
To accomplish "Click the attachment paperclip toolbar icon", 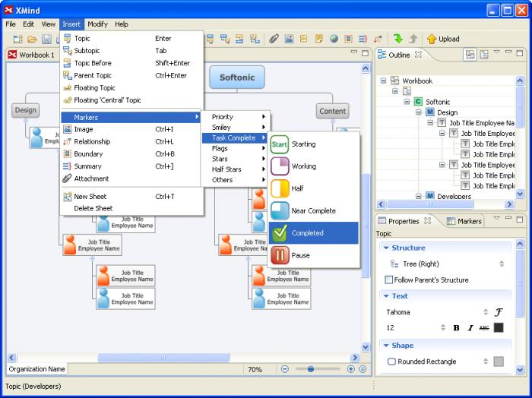I will click(x=274, y=39).
